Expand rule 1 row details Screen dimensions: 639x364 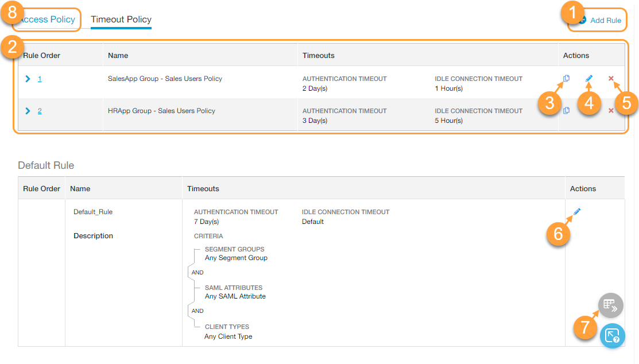pyautogui.click(x=28, y=79)
